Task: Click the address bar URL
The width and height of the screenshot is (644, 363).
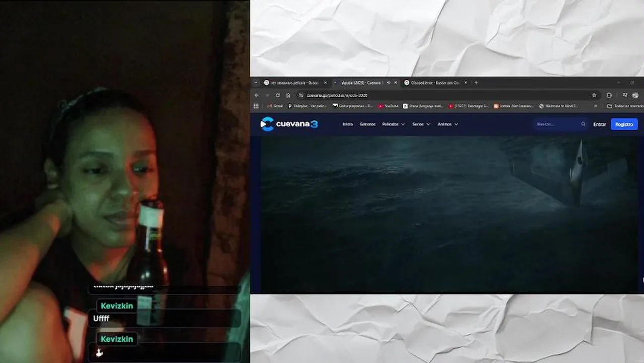Action: [x=337, y=95]
